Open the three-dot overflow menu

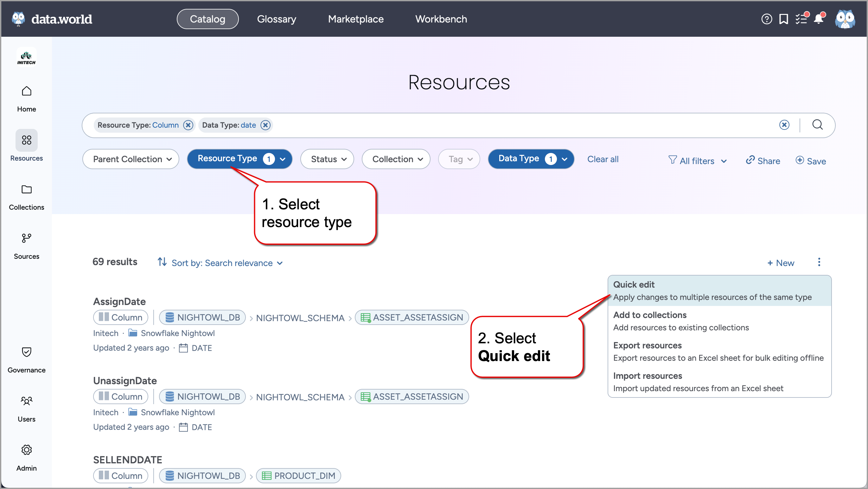tap(820, 262)
